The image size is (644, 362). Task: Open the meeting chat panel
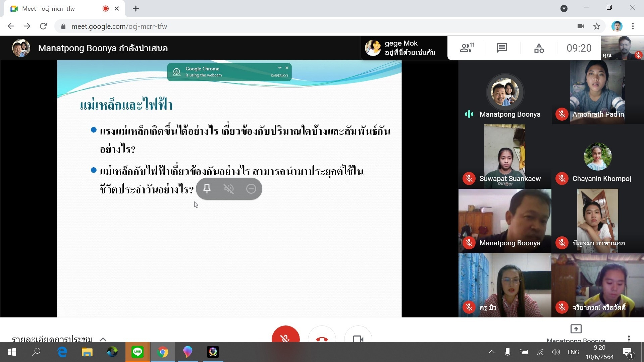[502, 48]
